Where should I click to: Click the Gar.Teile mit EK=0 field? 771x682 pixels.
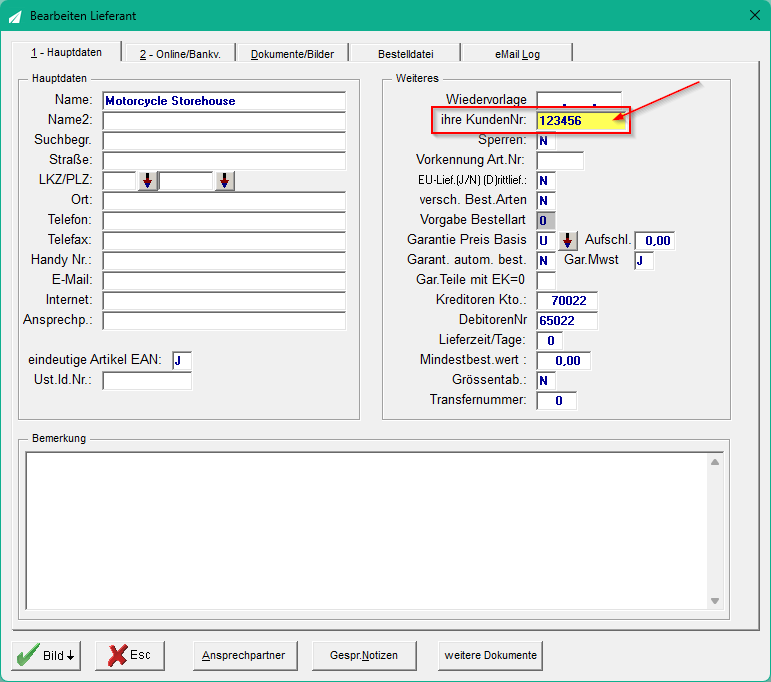pos(546,281)
